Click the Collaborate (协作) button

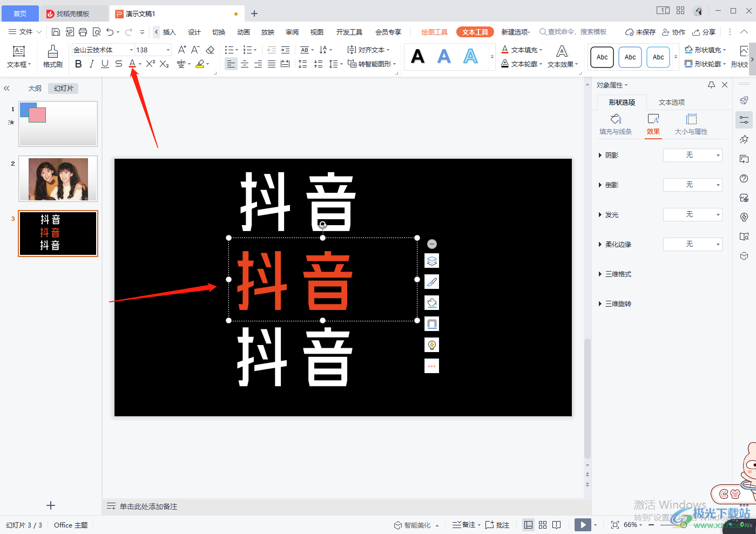coord(674,32)
